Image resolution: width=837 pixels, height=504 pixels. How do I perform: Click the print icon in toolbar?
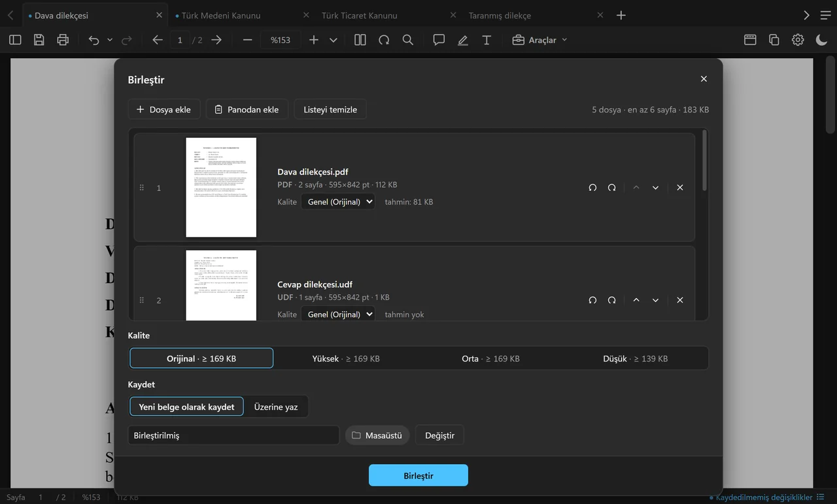coord(63,40)
